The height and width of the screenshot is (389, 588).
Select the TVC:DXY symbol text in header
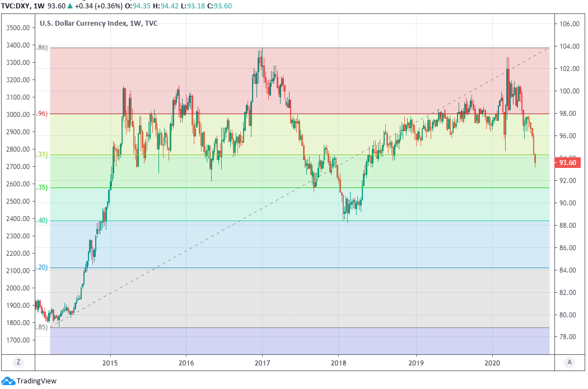tap(16, 6)
